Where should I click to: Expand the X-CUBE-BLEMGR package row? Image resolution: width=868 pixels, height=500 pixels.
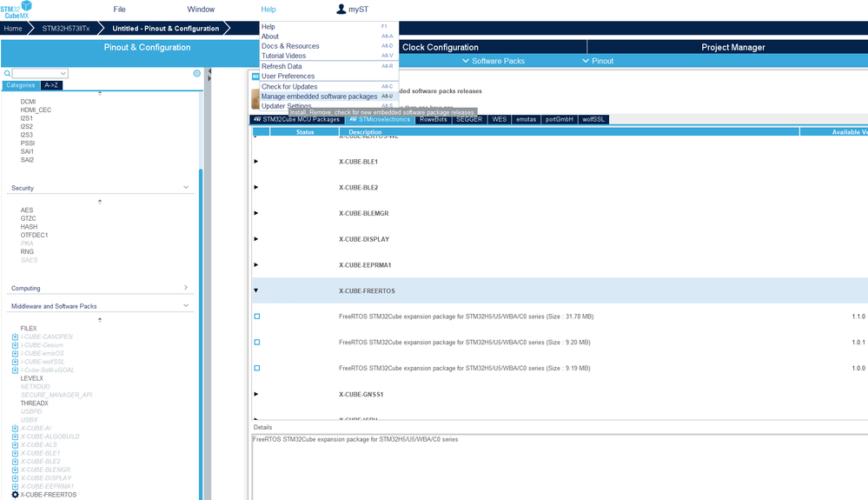click(255, 213)
